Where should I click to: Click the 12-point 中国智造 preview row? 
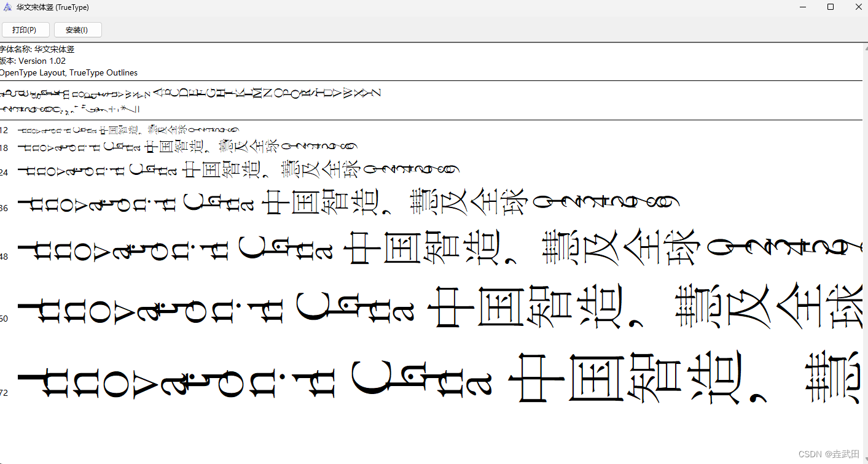click(123, 130)
